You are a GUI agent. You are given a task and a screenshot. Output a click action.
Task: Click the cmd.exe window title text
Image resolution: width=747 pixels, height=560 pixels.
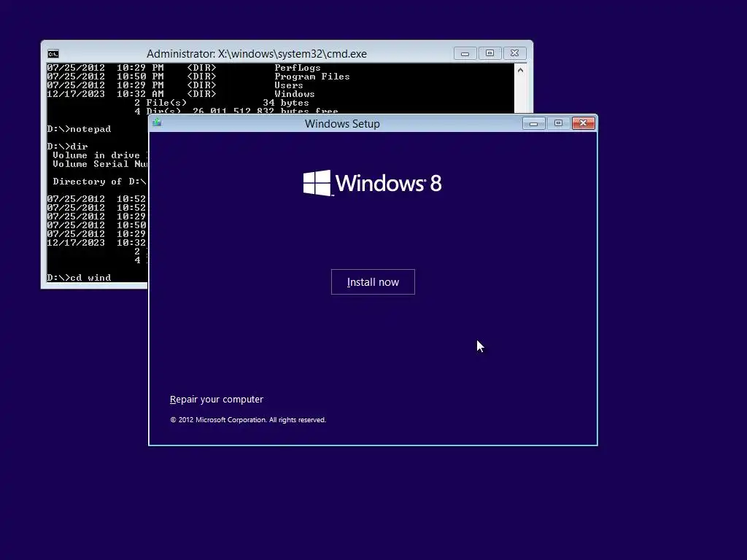[256, 54]
